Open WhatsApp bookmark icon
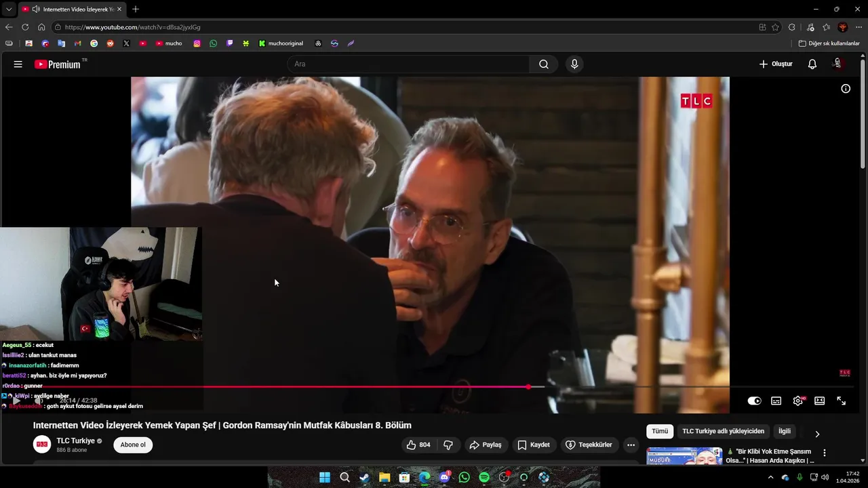The image size is (868, 488). 214,43
